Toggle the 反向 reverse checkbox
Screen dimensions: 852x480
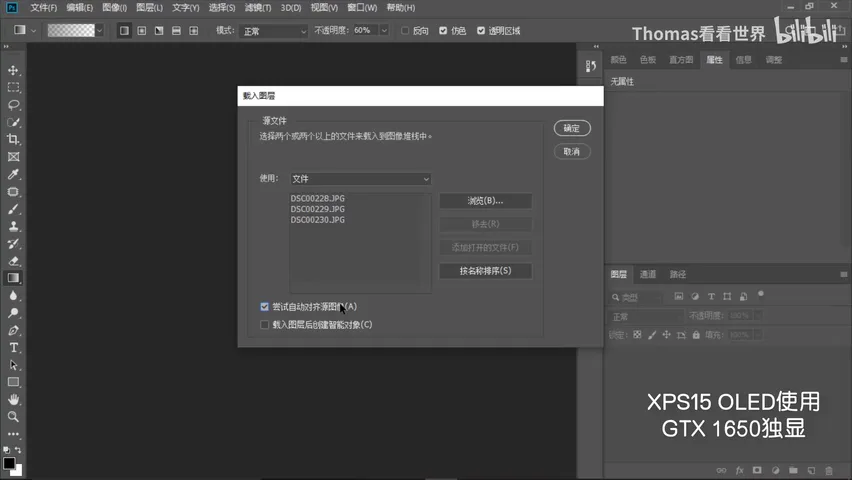pos(405,31)
